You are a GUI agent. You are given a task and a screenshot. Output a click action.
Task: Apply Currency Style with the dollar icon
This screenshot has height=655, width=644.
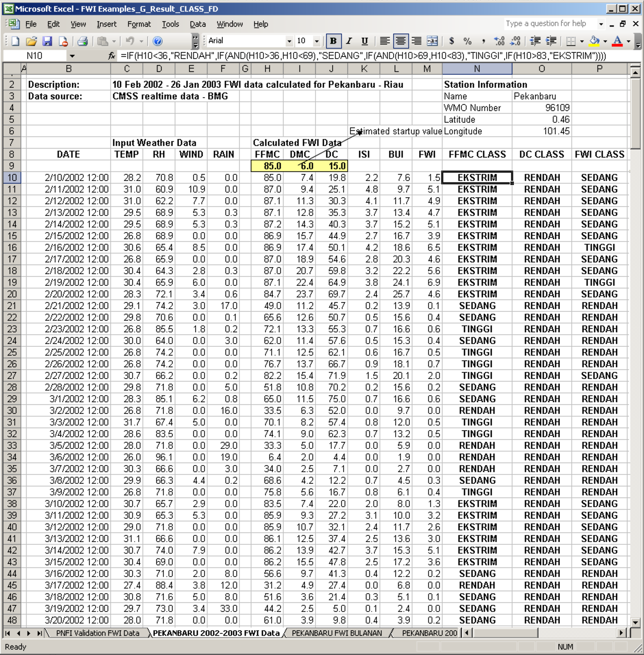[451, 41]
